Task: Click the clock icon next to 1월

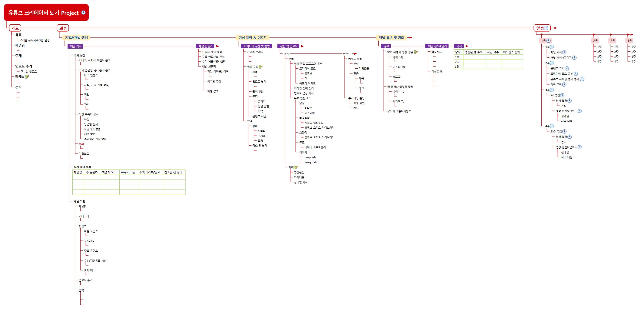Action: click(x=549, y=40)
